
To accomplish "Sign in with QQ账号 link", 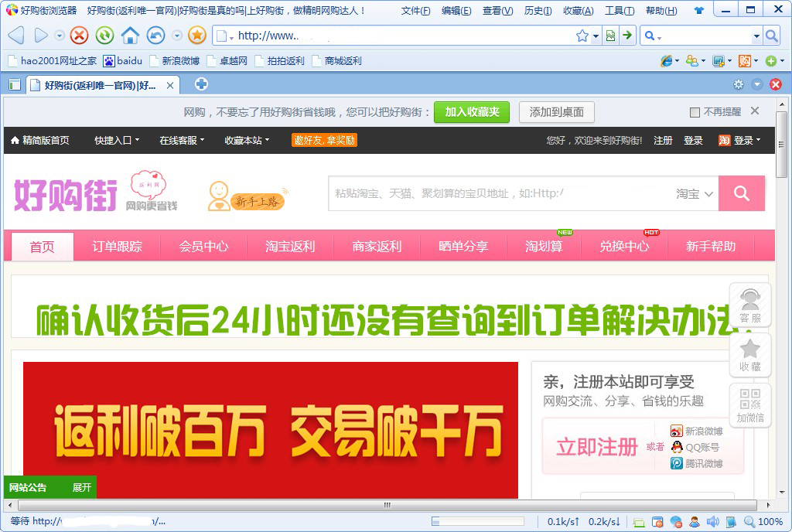I will pos(695,447).
